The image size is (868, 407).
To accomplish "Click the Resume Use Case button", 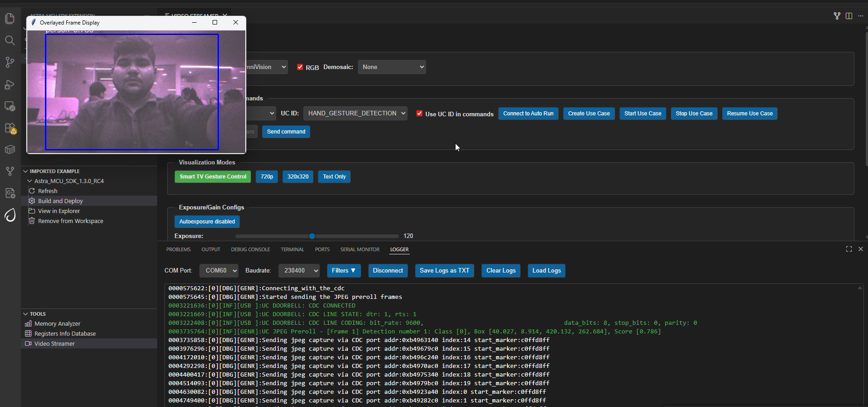I will coord(750,114).
